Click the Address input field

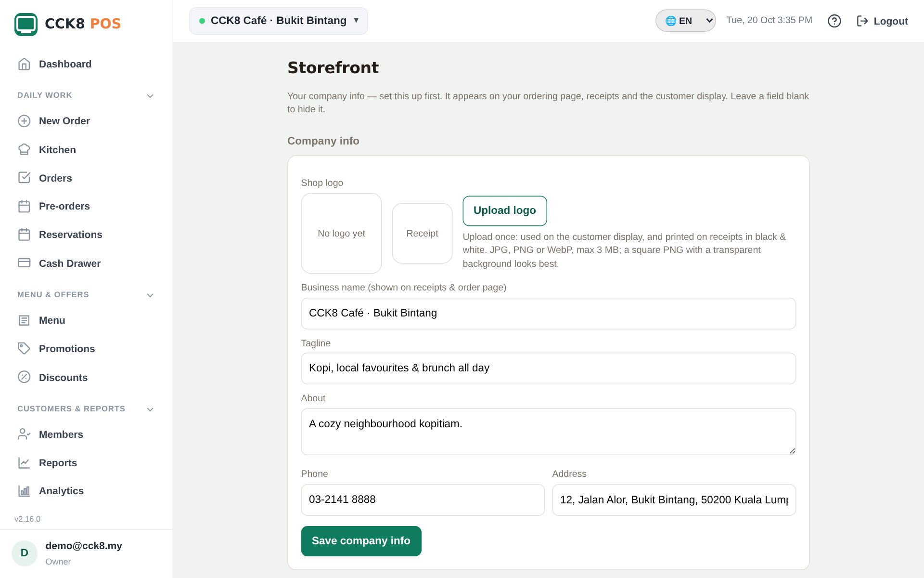pyautogui.click(x=674, y=500)
